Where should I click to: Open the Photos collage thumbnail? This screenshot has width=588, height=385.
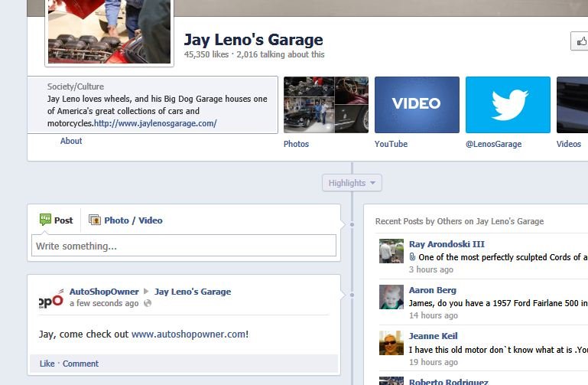(326, 105)
